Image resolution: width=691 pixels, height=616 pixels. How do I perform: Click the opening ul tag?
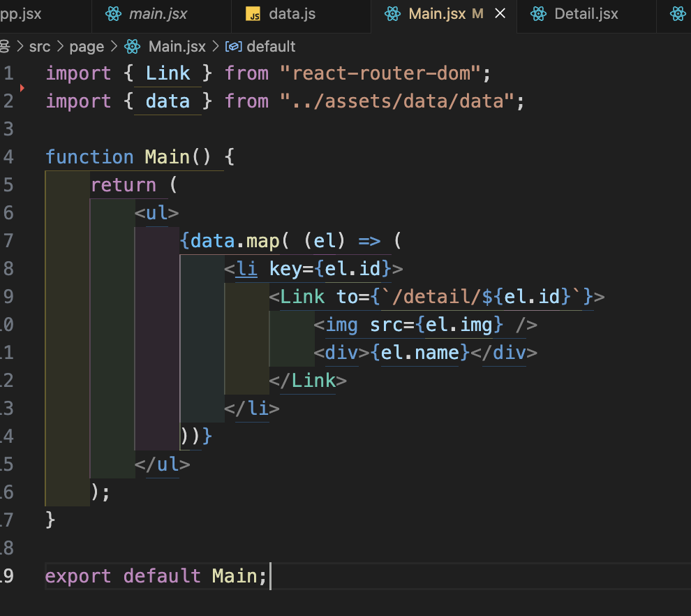(157, 213)
